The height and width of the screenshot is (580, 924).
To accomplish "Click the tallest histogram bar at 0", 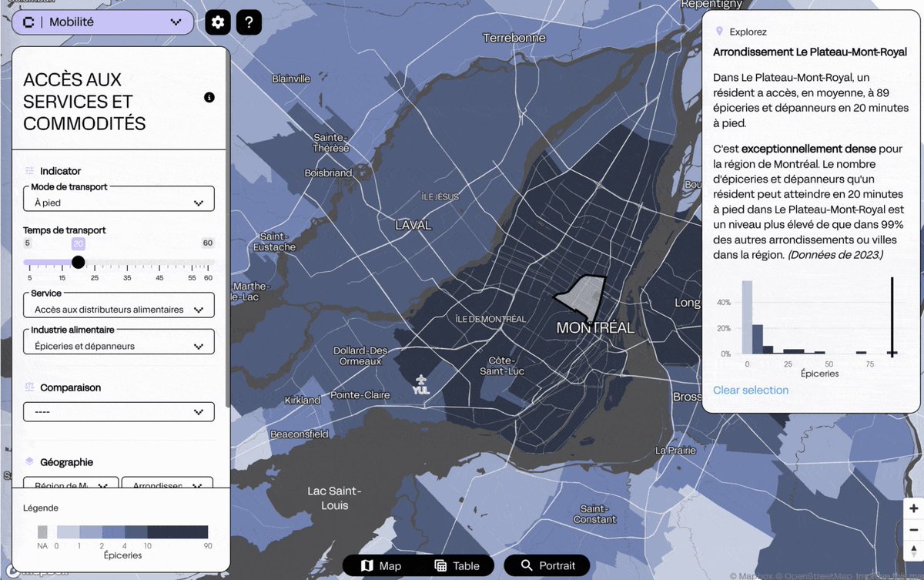I will (x=747, y=317).
